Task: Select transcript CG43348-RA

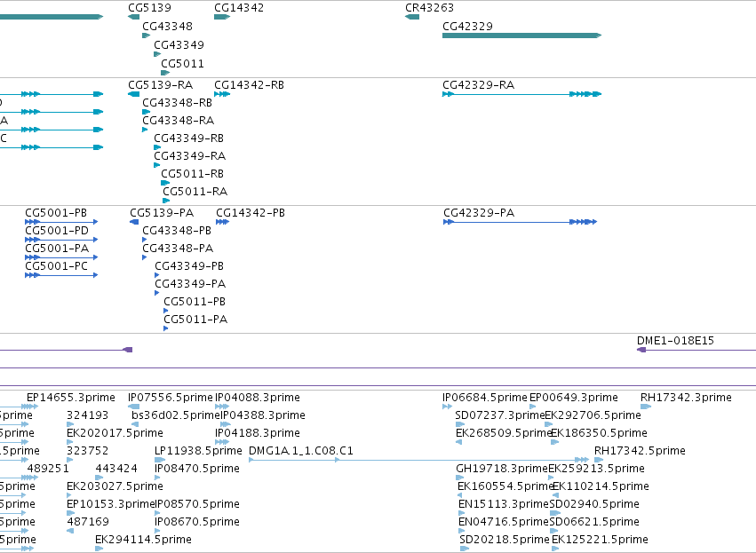Action: click(145, 130)
